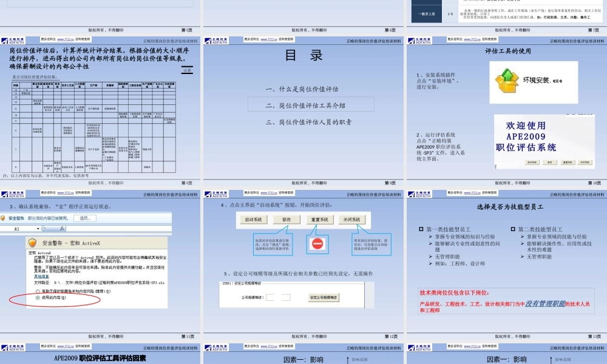Click the ADFAITH logo on the 目录 slide
The image size is (607, 364).
[x=217, y=41]
